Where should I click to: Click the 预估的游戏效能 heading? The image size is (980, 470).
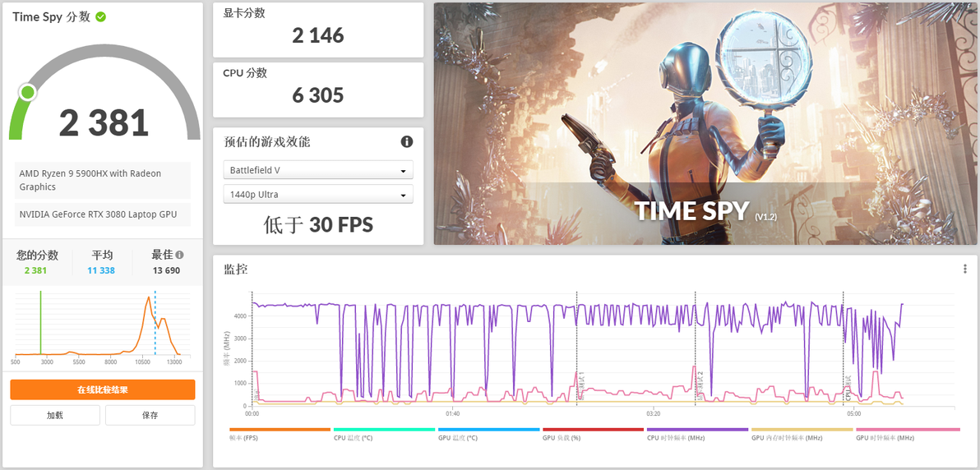tap(267, 142)
